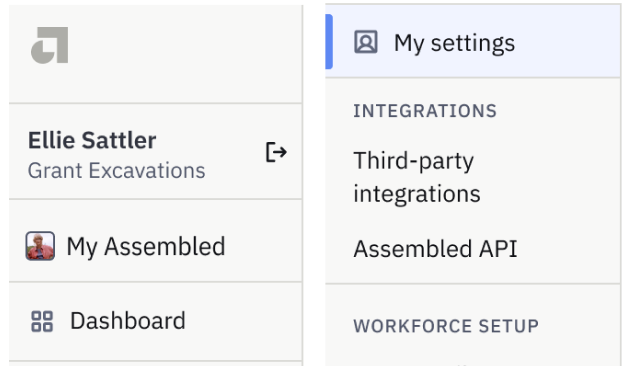Click the Dashboard grid icon
628x366 pixels.
click(42, 321)
